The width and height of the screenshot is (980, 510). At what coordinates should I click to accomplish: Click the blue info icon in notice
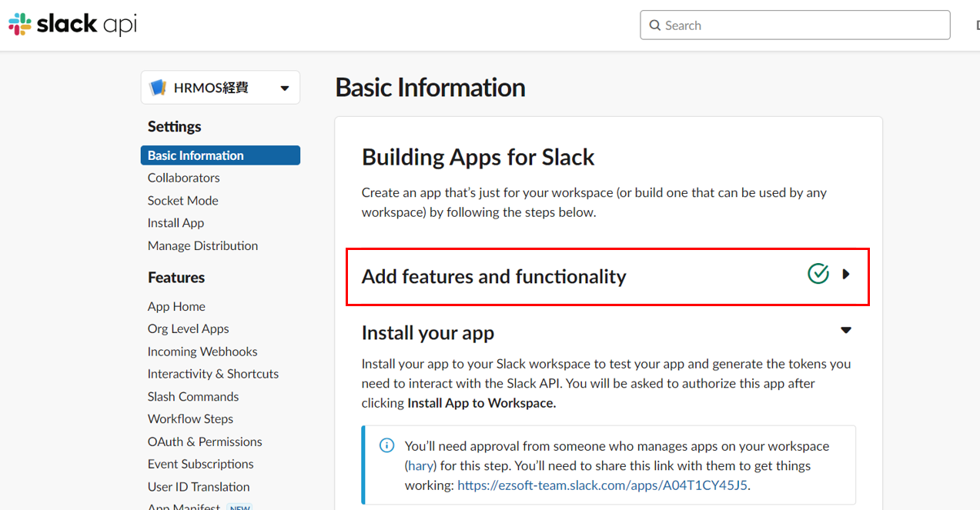[x=387, y=446]
